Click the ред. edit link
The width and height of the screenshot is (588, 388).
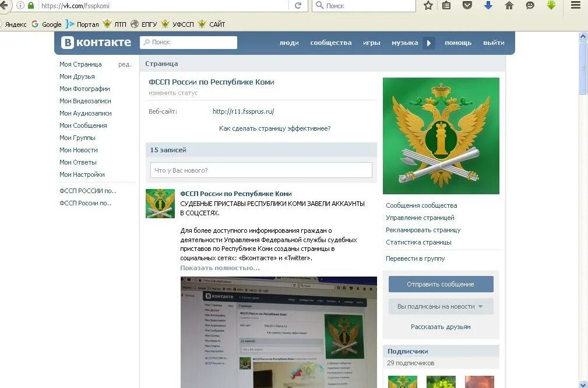pyautogui.click(x=125, y=64)
